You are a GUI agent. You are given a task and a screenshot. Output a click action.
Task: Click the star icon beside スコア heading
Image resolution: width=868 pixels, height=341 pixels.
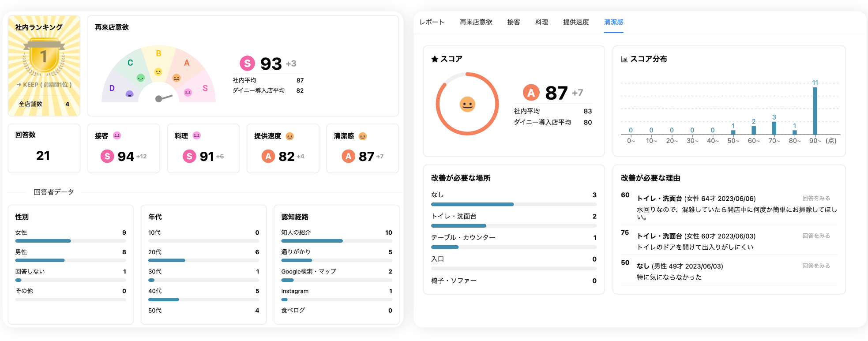tap(435, 59)
